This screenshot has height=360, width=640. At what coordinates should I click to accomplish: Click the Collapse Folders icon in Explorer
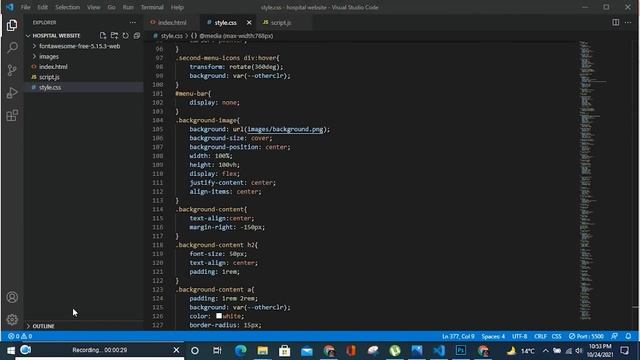tap(137, 36)
